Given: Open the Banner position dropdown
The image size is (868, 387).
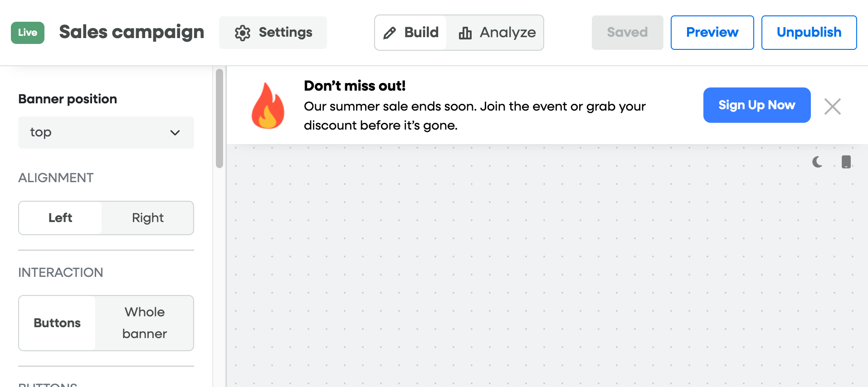Looking at the screenshot, I should tap(106, 132).
